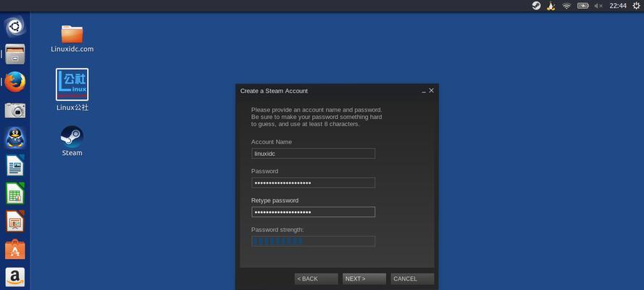Proceed with the NEXT button
The height and width of the screenshot is (290, 644).
click(x=364, y=279)
